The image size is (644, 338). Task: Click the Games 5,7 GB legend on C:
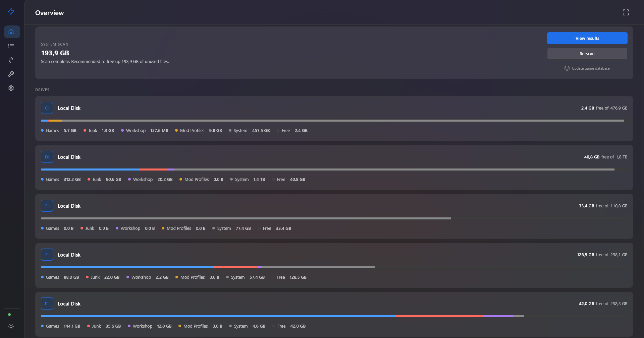pos(59,131)
